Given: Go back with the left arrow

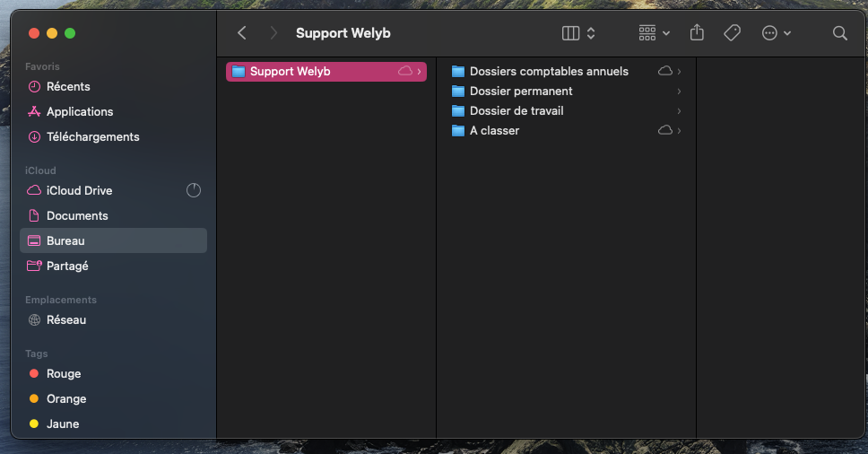Looking at the screenshot, I should coord(242,33).
